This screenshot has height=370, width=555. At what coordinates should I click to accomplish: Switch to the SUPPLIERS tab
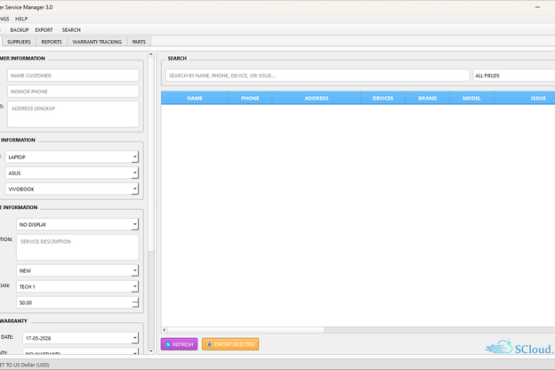(19, 42)
